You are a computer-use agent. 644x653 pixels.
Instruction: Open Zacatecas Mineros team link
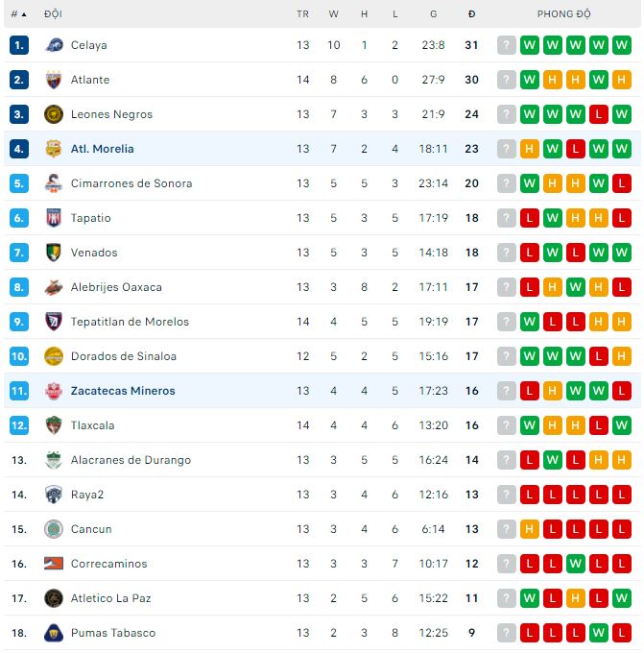tap(123, 391)
